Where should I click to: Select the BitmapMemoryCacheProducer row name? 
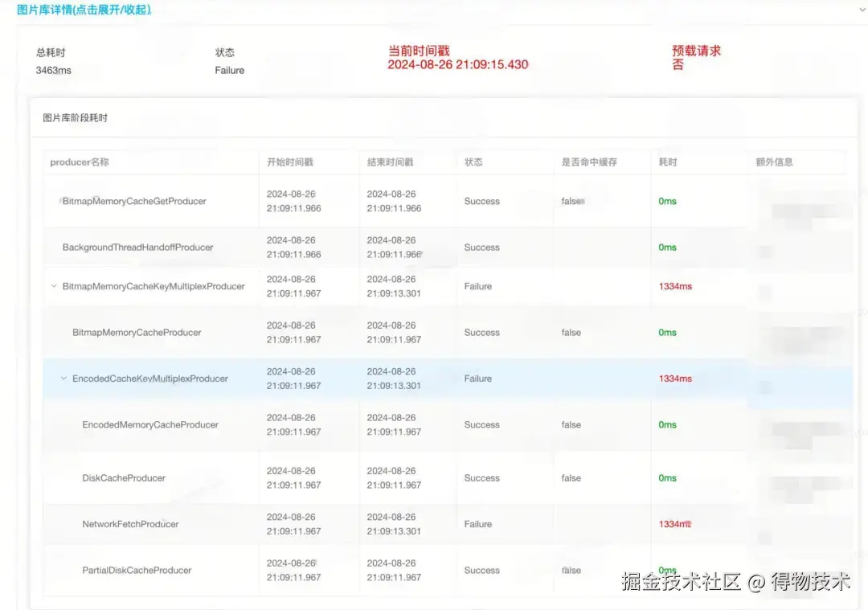137,333
